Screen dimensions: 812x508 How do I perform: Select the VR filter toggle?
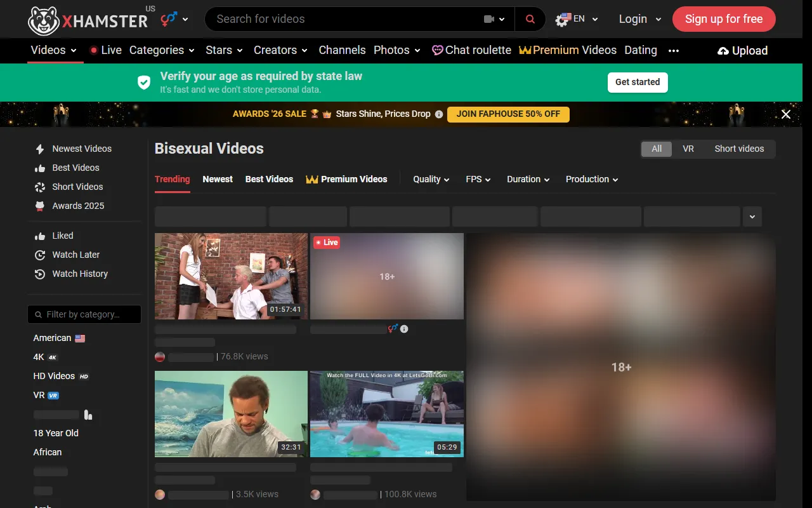pos(688,149)
